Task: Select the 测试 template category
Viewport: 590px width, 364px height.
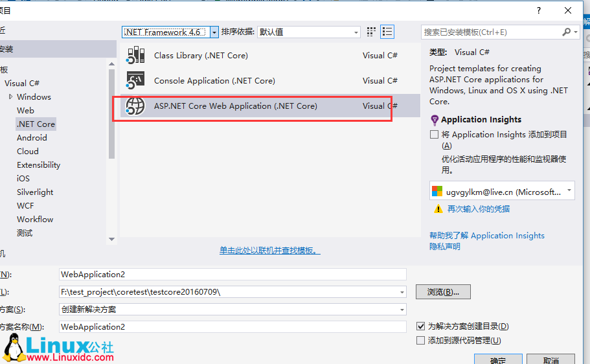Action: tap(25, 233)
